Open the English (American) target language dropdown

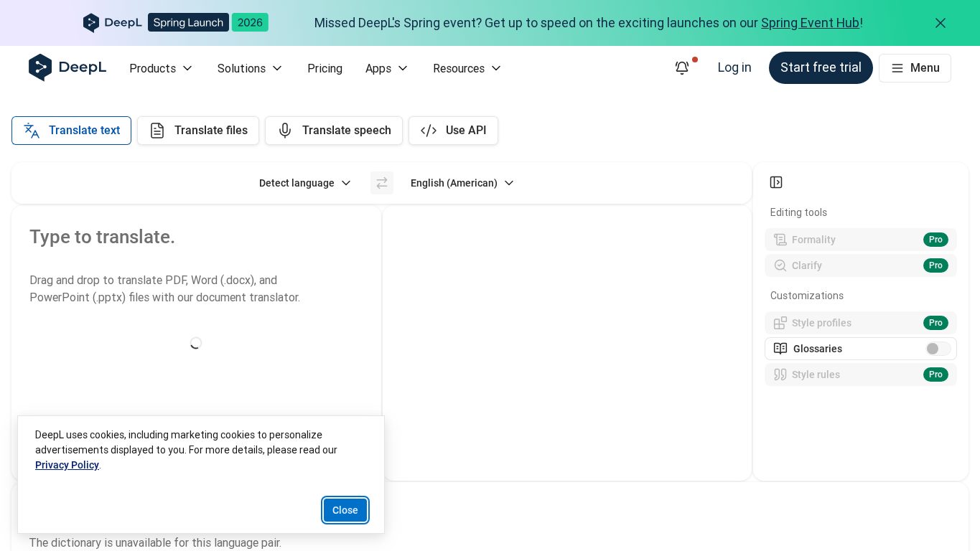tap(462, 183)
